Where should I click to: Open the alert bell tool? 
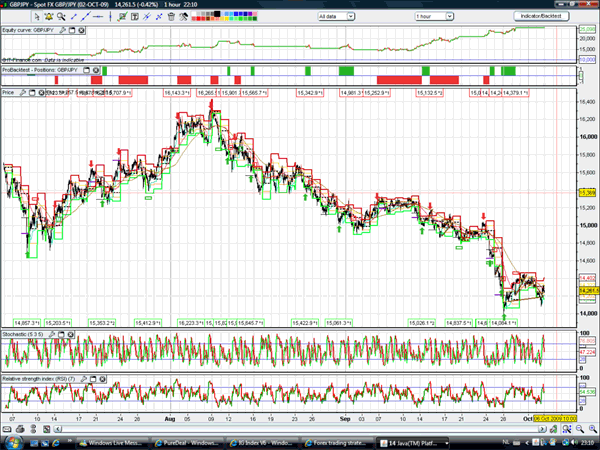pyautogui.click(x=49, y=16)
